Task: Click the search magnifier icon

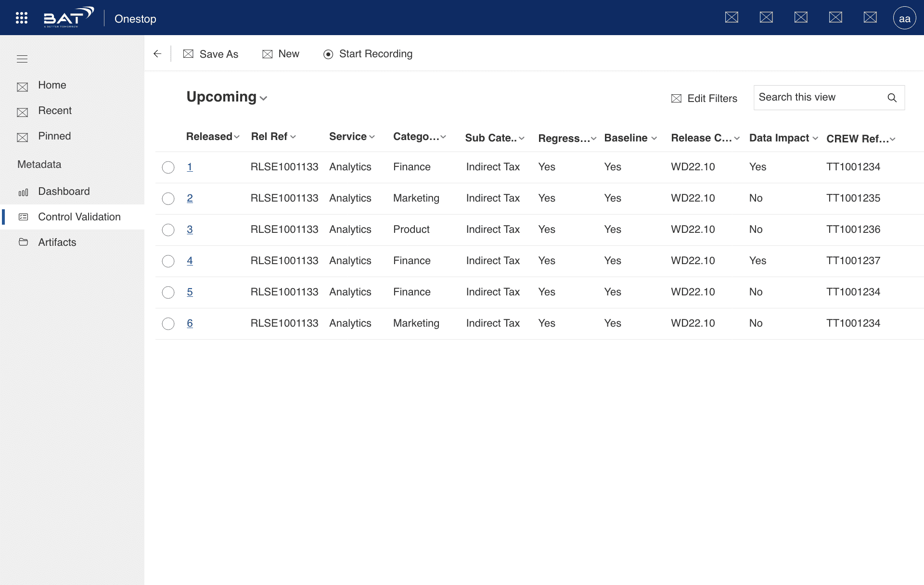Action: (892, 98)
